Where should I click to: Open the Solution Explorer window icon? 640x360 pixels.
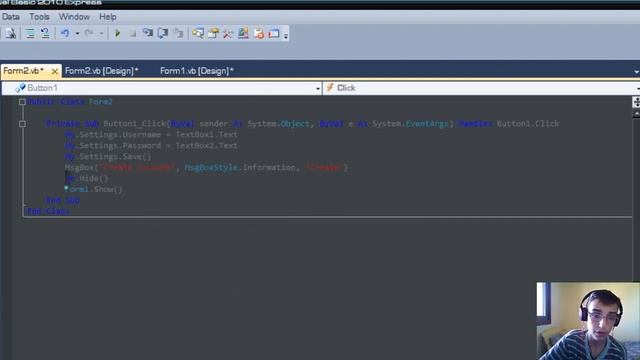click(x=198, y=33)
